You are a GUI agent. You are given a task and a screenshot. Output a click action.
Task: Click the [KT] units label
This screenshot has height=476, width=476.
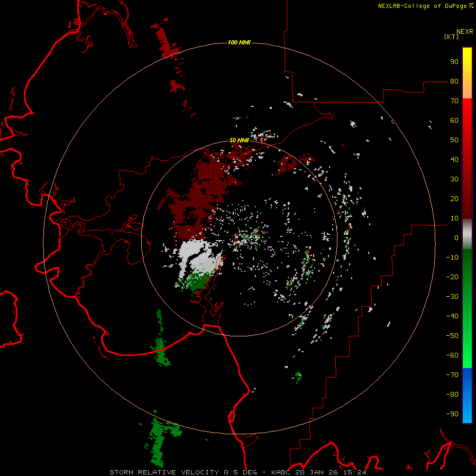pyautogui.click(x=452, y=36)
